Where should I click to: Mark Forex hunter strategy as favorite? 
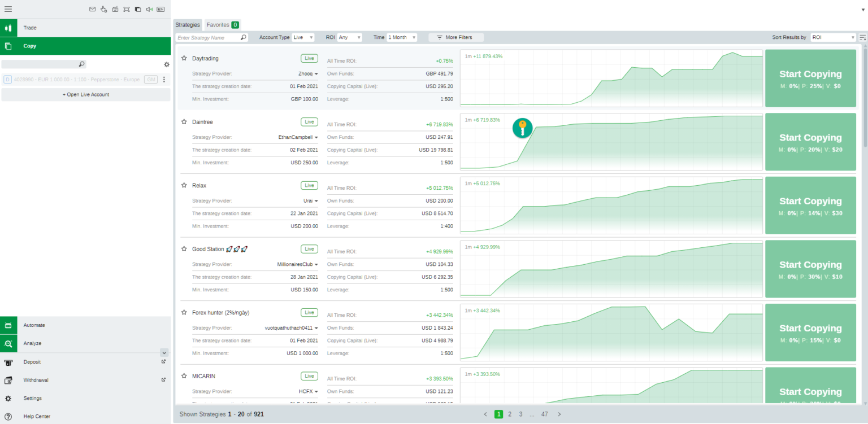pyautogui.click(x=184, y=312)
